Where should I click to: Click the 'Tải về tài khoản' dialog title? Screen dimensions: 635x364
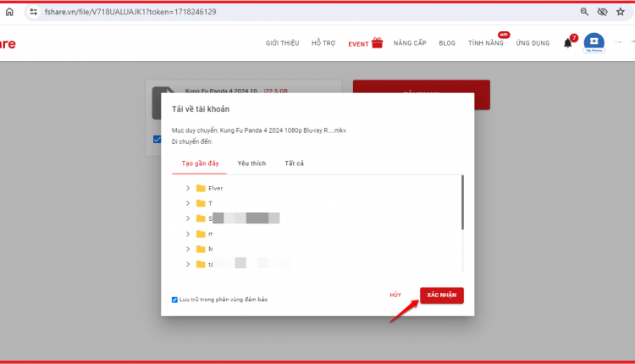[201, 109]
